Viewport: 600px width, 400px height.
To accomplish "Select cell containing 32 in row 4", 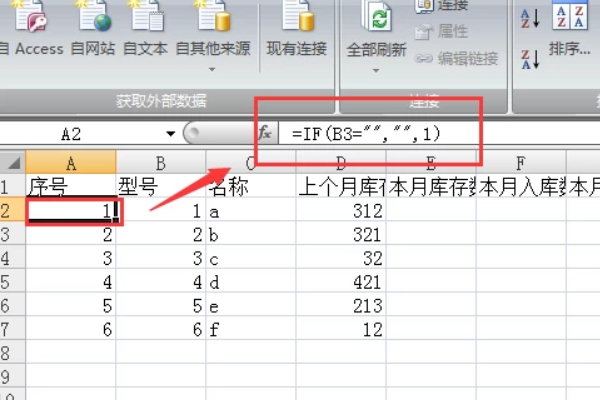I will 341,258.
